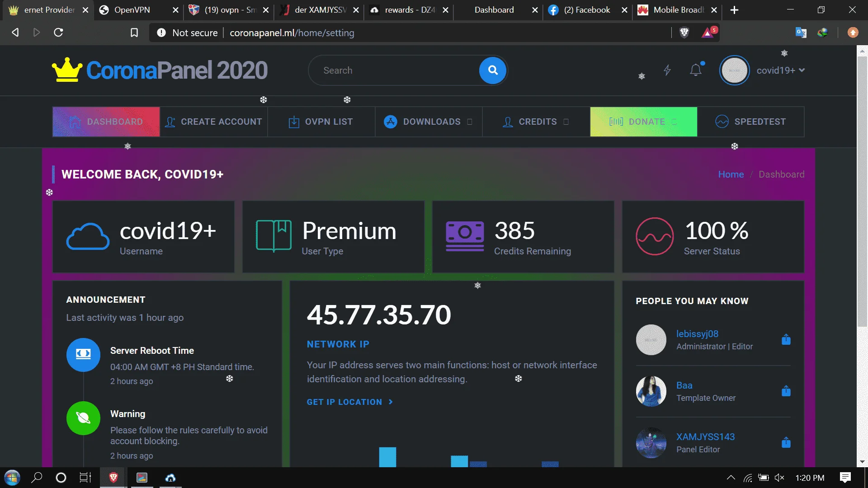868x488 pixels.
Task: Expand the Credits menu
Action: point(536,122)
